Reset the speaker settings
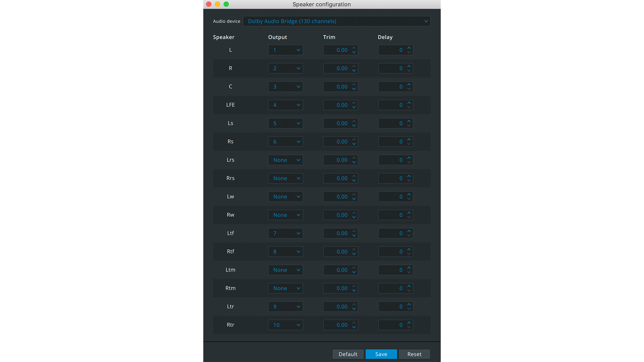Screen dimensions: 644x362 point(414,354)
